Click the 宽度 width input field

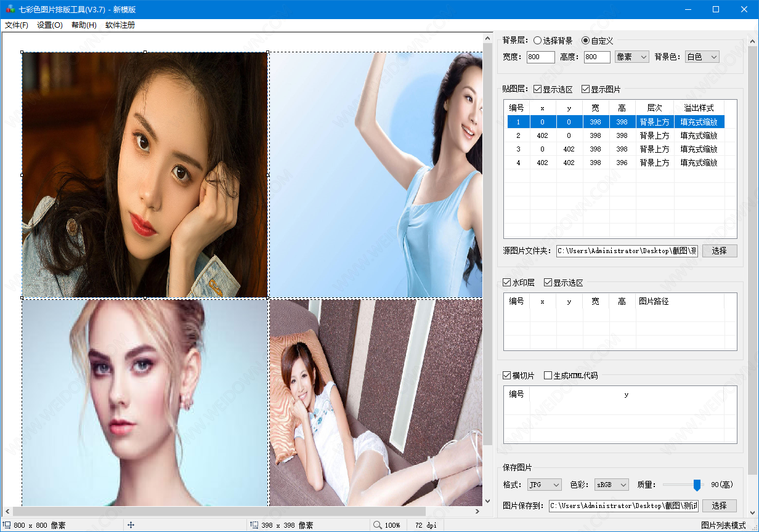(541, 57)
